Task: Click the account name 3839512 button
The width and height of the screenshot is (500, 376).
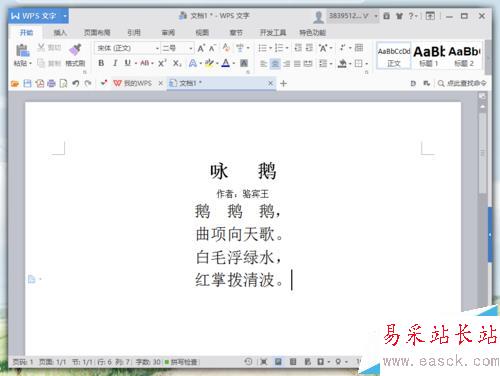Action: pyautogui.click(x=352, y=16)
